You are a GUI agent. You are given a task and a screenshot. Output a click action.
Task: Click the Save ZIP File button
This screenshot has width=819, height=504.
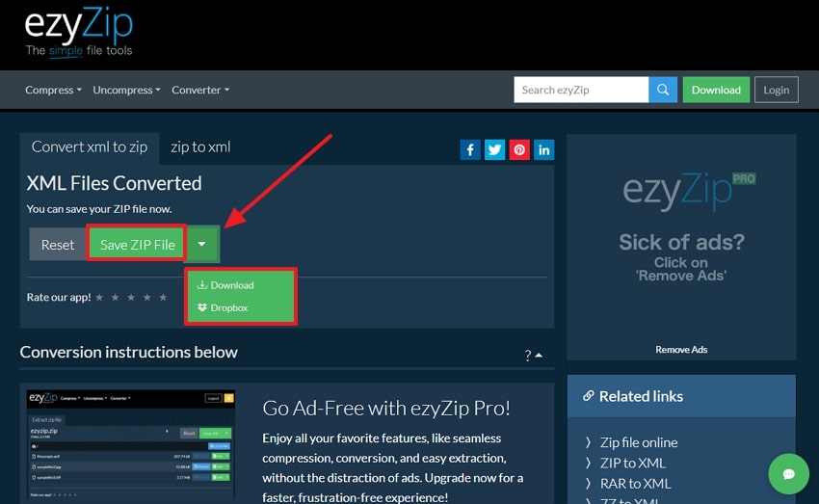coord(137,245)
